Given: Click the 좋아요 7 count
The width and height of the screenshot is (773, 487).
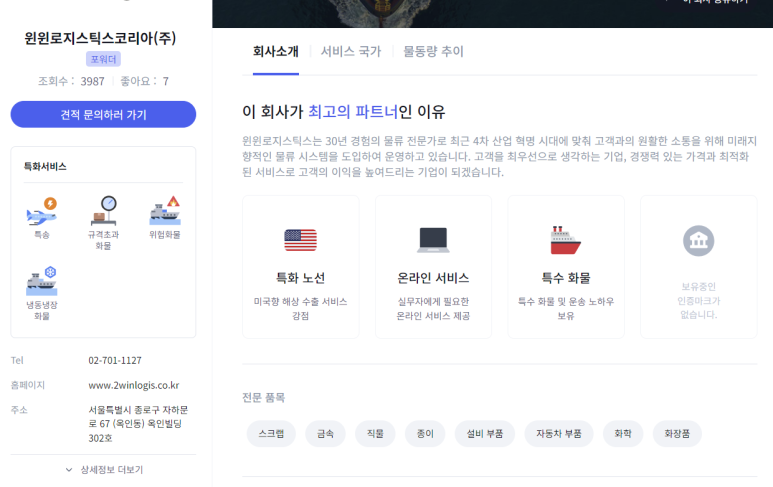Looking at the screenshot, I should coord(144,81).
